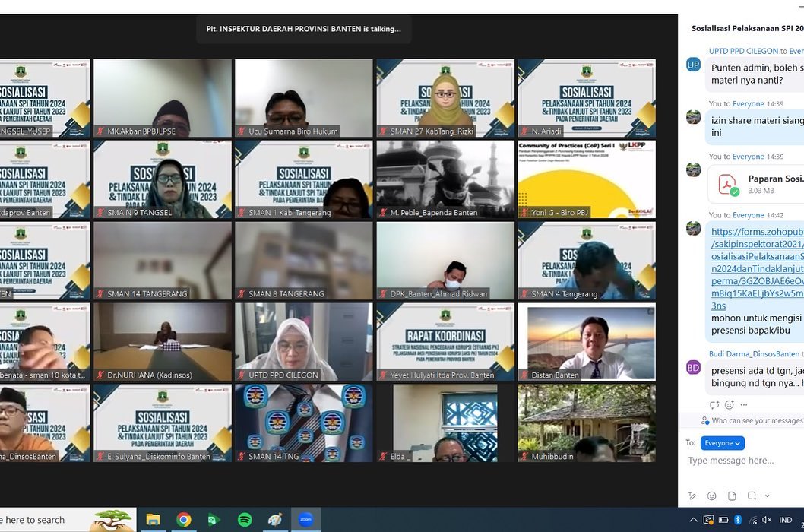Open Spotify from the taskbar
The width and height of the screenshot is (804, 532).
click(245, 520)
